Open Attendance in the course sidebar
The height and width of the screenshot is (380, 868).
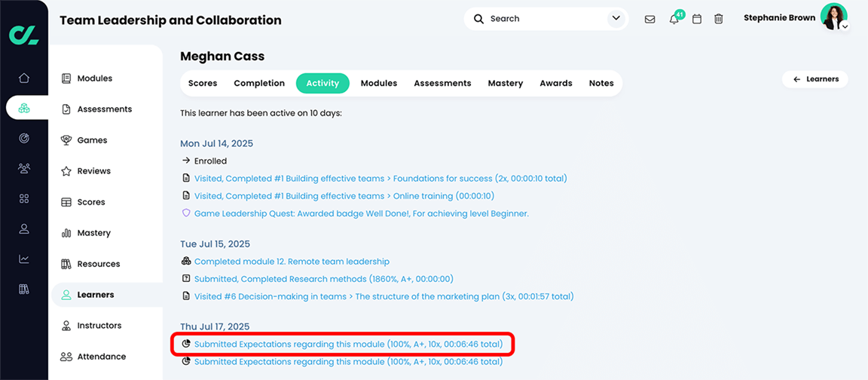tap(93, 357)
